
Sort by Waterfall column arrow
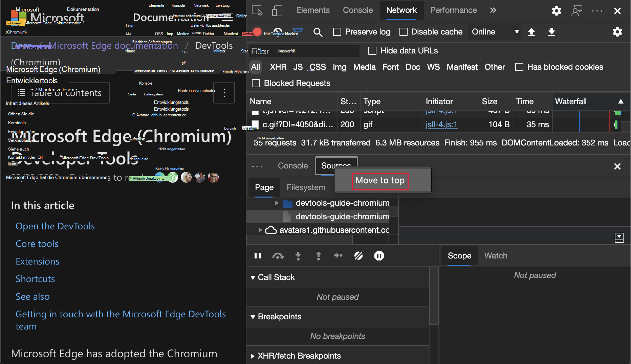coord(621,101)
